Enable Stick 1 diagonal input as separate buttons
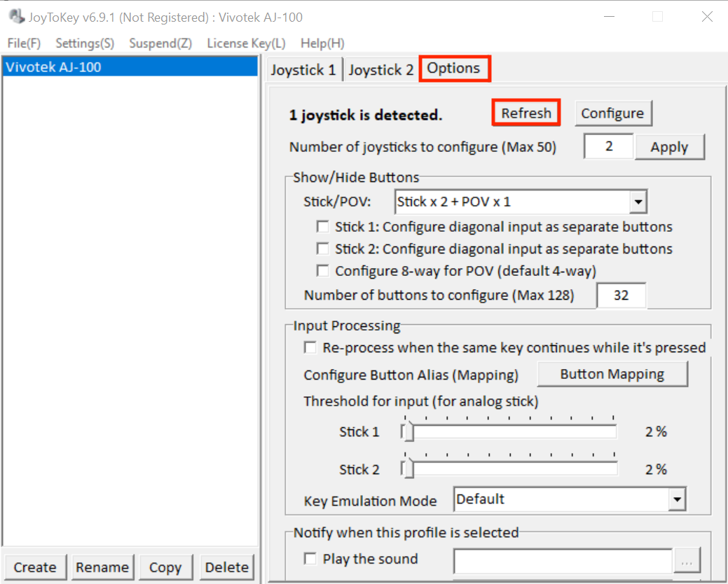This screenshot has width=728, height=584. click(x=323, y=227)
